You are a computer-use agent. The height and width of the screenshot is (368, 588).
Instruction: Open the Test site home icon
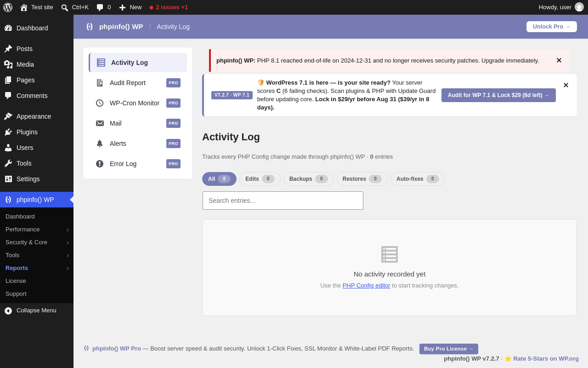tap(24, 7)
